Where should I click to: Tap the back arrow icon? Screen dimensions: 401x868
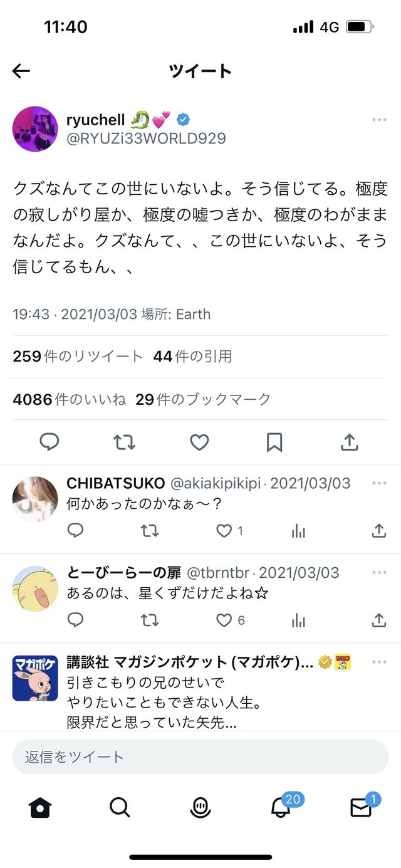point(21,71)
